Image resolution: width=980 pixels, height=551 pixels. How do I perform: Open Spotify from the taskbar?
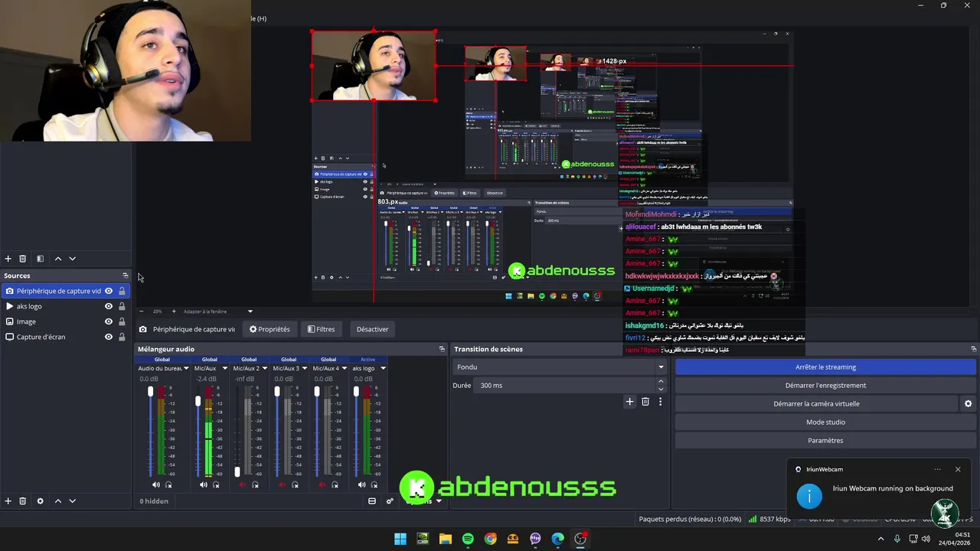tap(468, 539)
